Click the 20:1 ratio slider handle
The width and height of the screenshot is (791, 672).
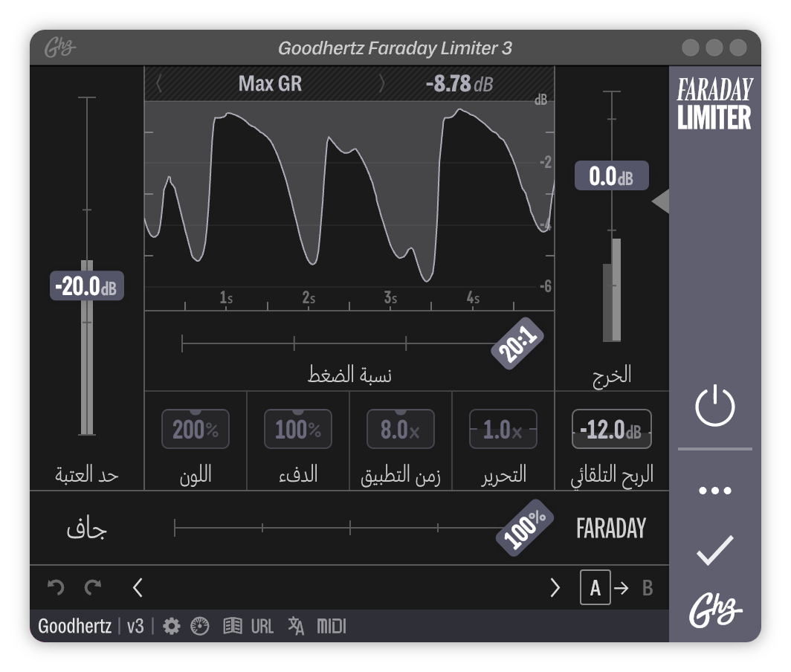(517, 343)
